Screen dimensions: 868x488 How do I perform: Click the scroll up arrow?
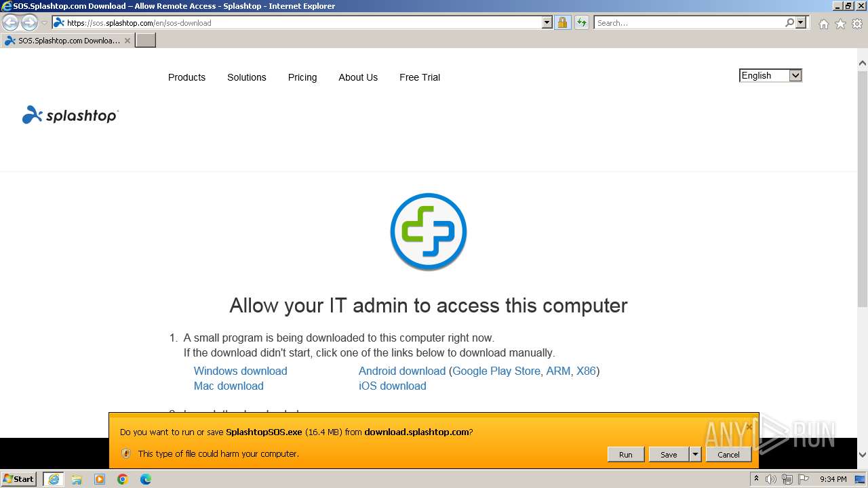[x=862, y=63]
